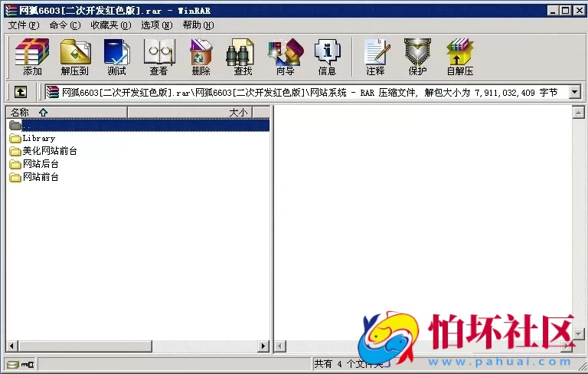Click the 解压到 (Extract To) toolbar icon
Image resolution: width=588 pixels, height=374 pixels.
point(75,57)
